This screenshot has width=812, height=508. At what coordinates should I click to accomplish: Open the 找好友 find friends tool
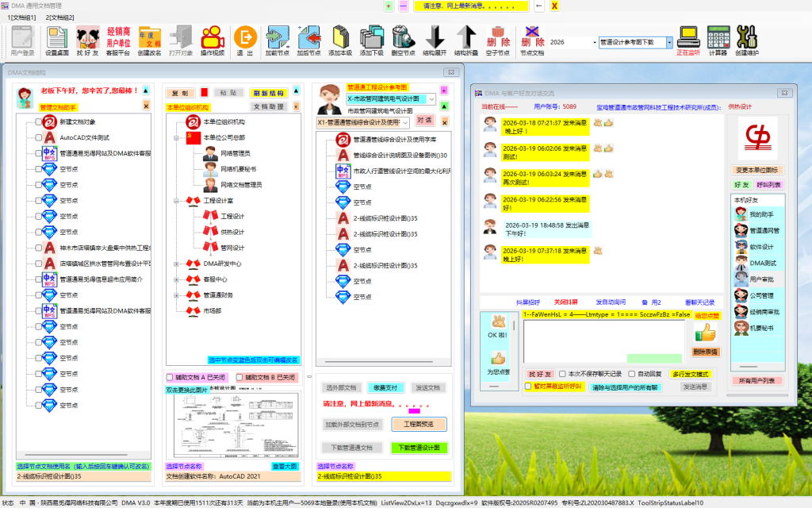87,40
